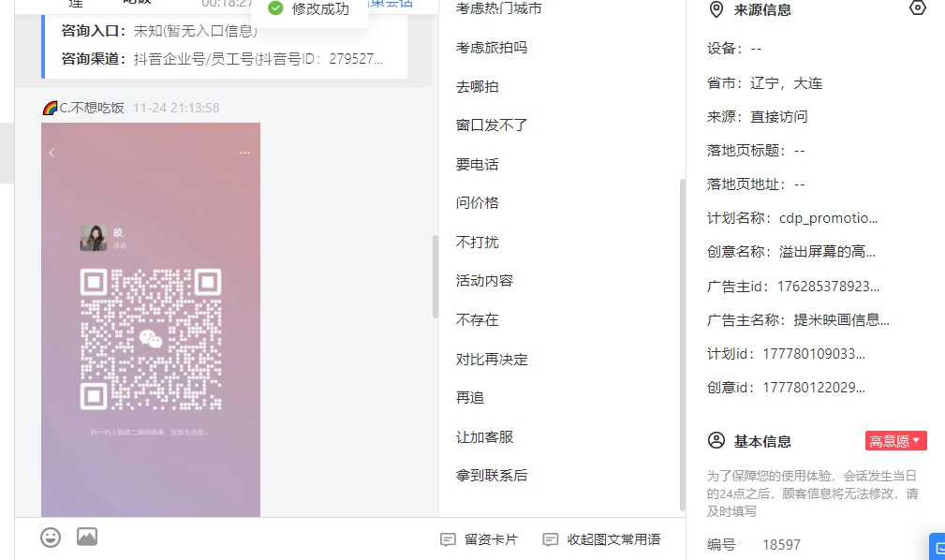Select quick phrase 不打扰
This screenshot has height=560, width=945.
pyautogui.click(x=478, y=243)
